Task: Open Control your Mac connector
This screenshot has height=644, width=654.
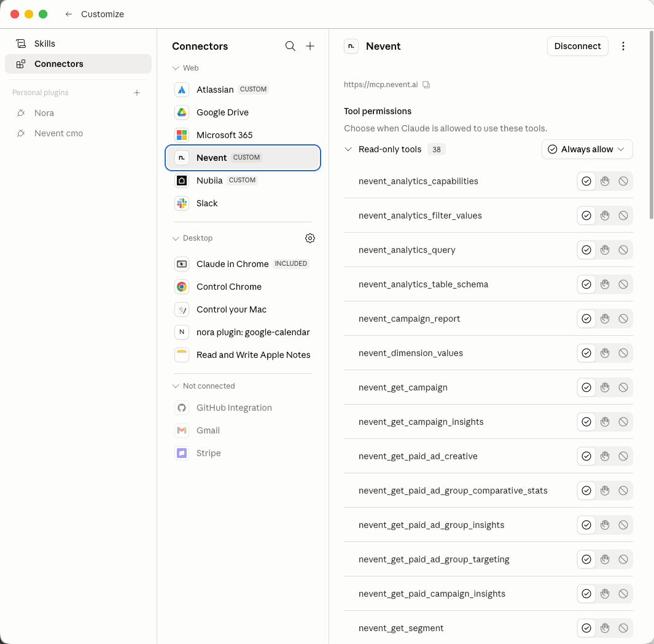Action: (x=243, y=309)
